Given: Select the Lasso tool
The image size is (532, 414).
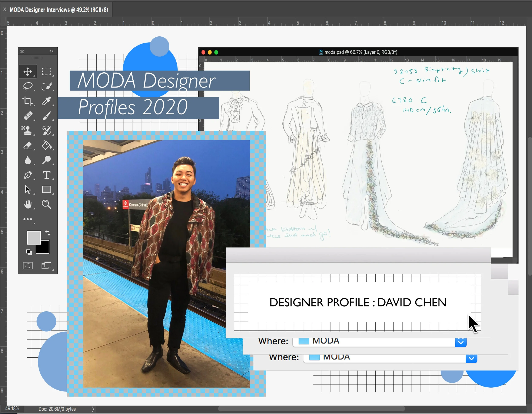Looking at the screenshot, I should coord(28,86).
